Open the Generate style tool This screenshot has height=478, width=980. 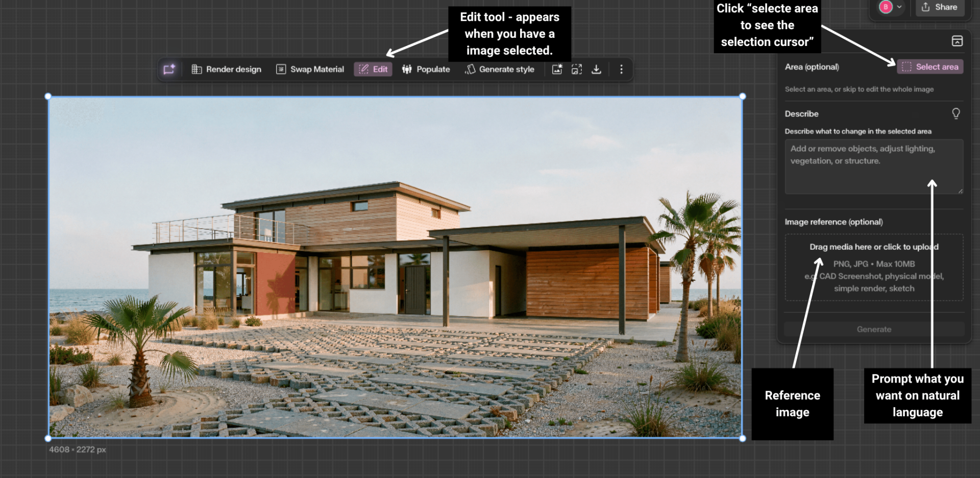(500, 69)
